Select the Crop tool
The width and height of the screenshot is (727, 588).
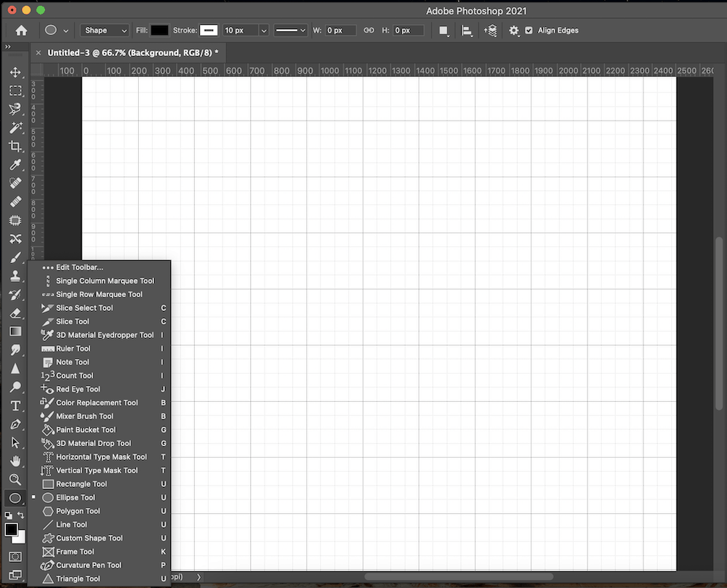(x=15, y=146)
